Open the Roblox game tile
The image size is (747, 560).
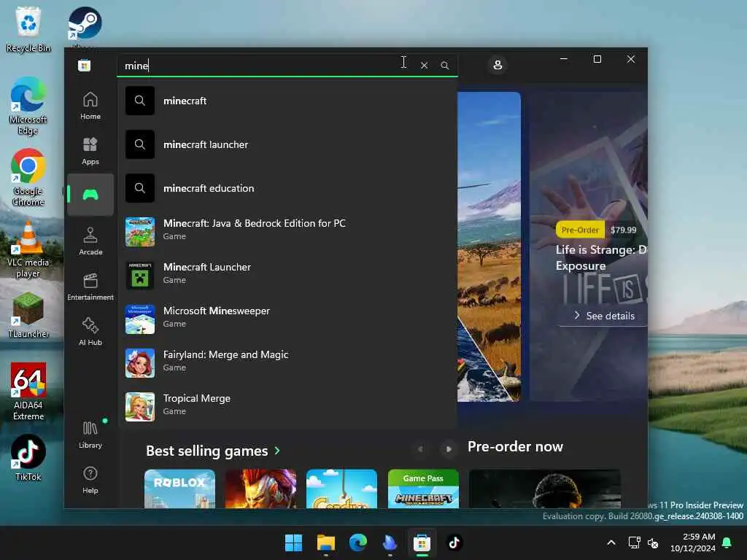179,489
